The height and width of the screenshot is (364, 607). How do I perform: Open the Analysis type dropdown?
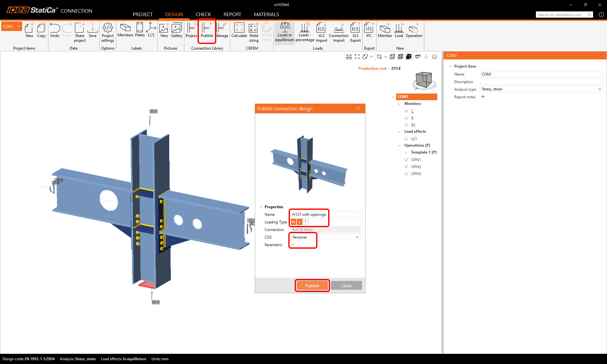point(541,89)
